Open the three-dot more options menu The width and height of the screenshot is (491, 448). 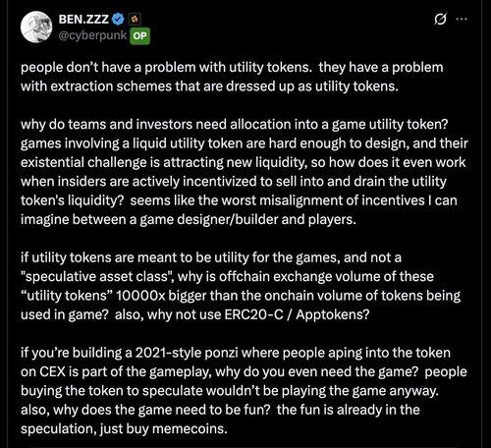[462, 19]
